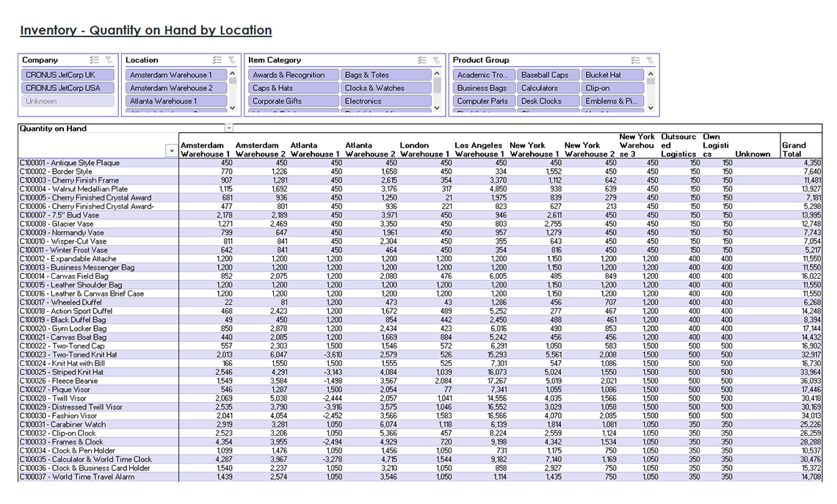Filter by Electronics category
This screenshot has height=504, width=837.
tap(386, 101)
